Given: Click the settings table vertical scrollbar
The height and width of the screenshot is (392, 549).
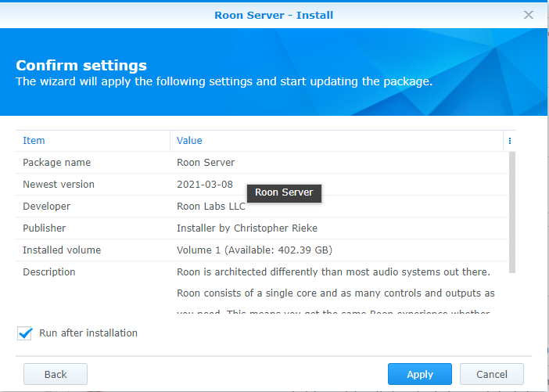Looking at the screenshot, I should click(x=512, y=211).
